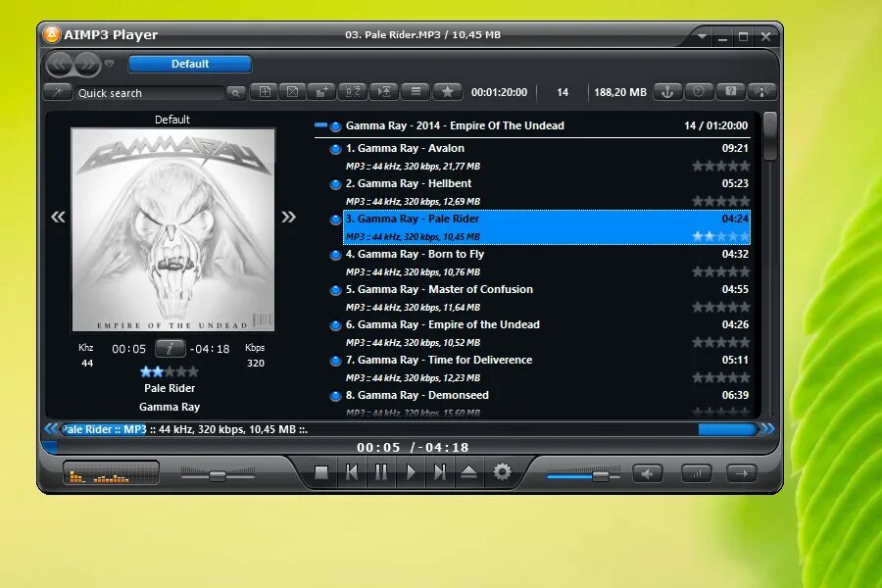This screenshot has height=588, width=882.
Task: Click the A-Z sort playlist icon
Action: pyautogui.click(x=353, y=92)
